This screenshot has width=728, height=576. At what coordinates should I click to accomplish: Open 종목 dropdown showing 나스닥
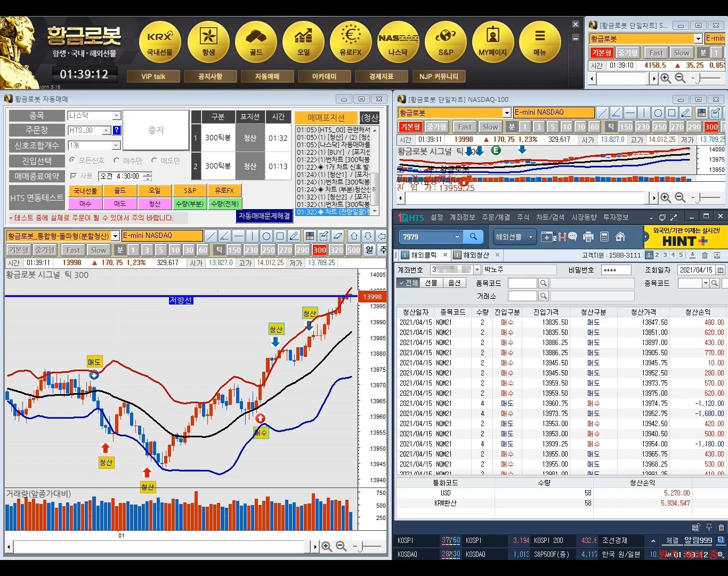pos(94,115)
